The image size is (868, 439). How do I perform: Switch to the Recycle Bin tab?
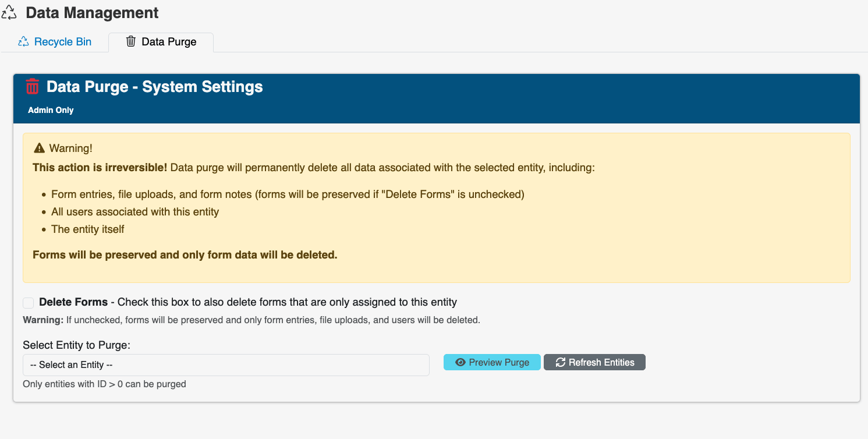pyautogui.click(x=62, y=42)
